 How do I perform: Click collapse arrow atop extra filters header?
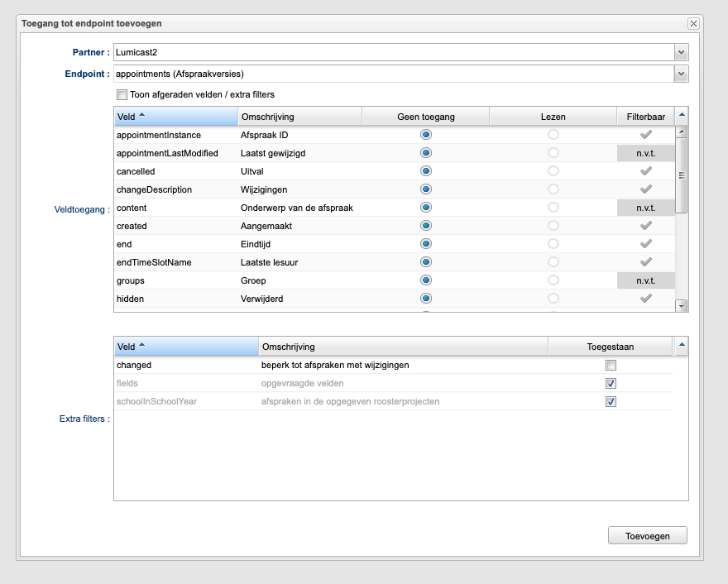tap(682, 345)
